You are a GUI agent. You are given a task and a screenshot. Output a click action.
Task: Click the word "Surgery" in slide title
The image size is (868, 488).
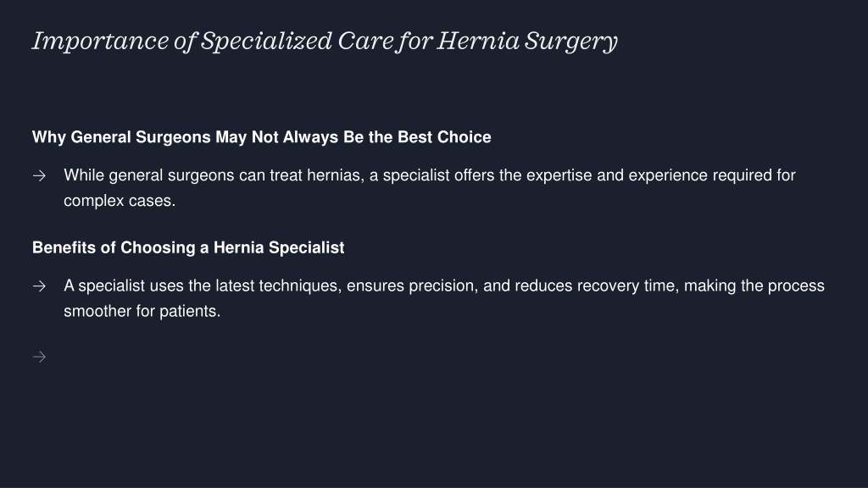coord(570,42)
